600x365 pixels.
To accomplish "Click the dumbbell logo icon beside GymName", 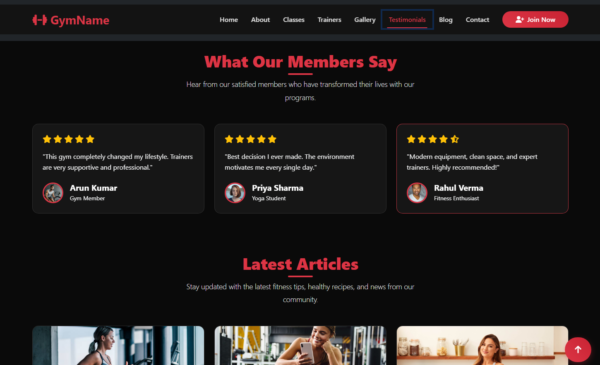I will click(39, 20).
